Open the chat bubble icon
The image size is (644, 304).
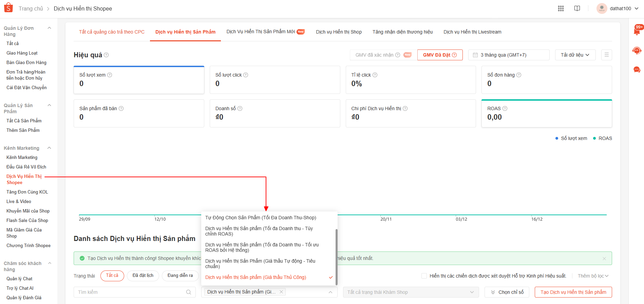tap(637, 70)
